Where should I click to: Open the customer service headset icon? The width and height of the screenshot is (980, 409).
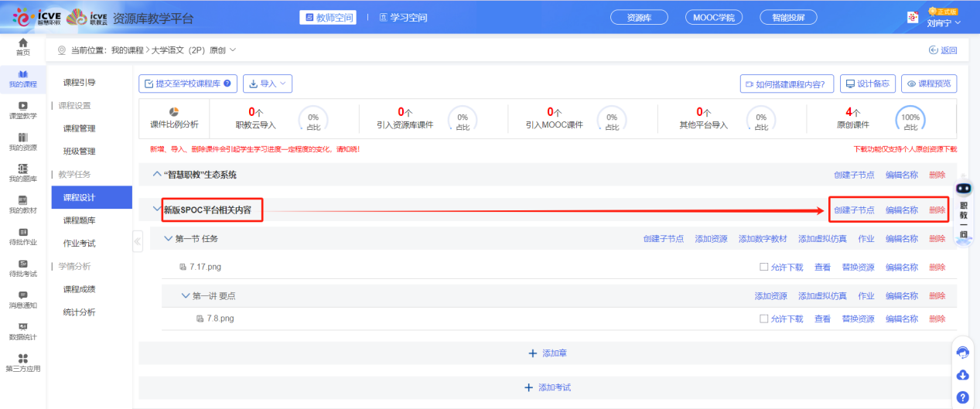(x=963, y=353)
